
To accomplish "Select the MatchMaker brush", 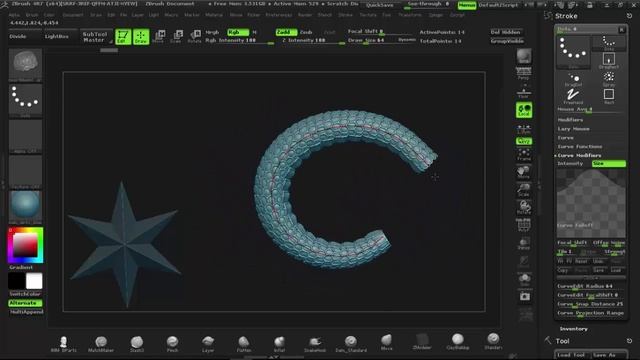I will (101, 344).
